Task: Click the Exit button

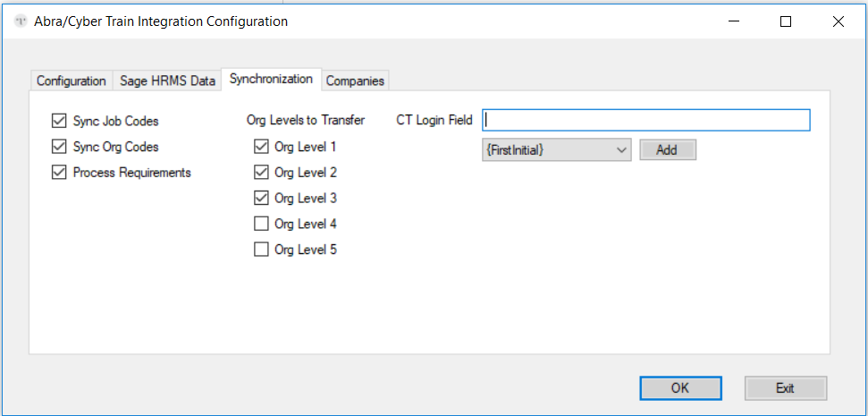Action: (786, 388)
